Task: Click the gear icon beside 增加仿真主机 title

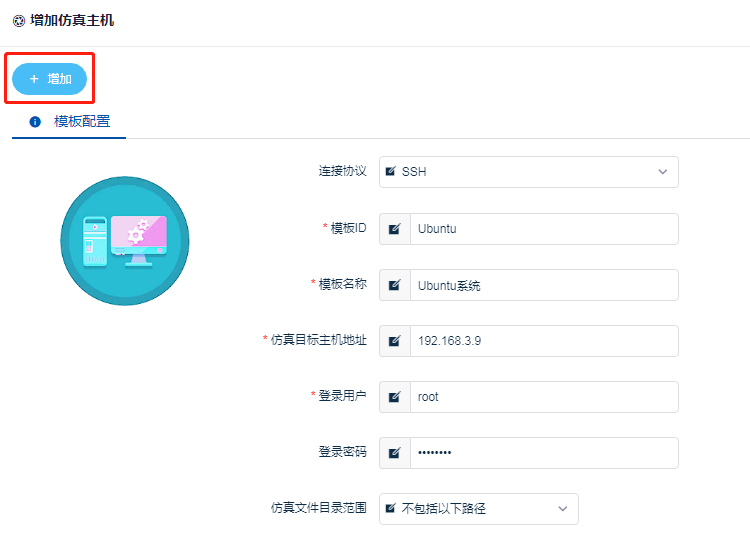Action: [x=18, y=20]
